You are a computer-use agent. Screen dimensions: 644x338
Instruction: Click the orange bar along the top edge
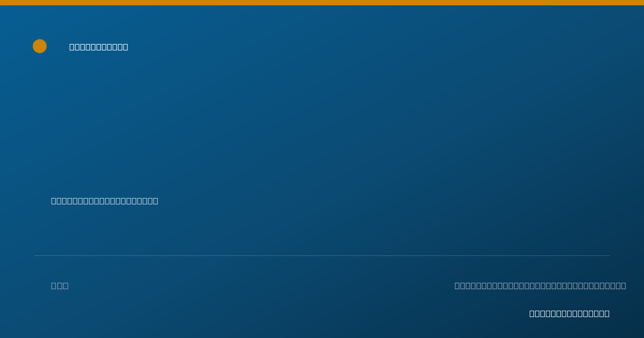(322, 3)
